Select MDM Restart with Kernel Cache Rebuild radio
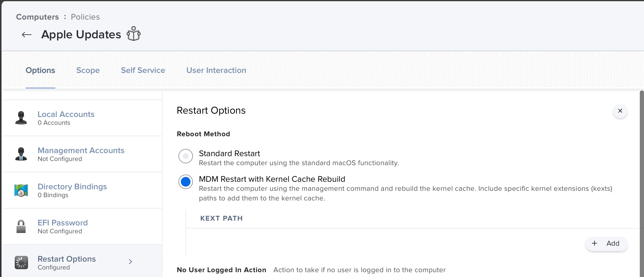Viewport: 644px width, 277px height. point(186,182)
